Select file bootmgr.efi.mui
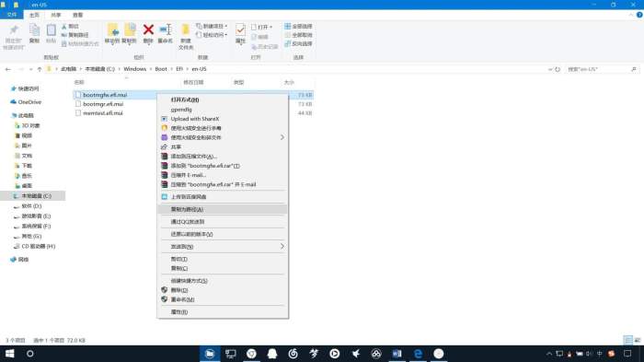This screenshot has width=644, height=362. (103, 104)
